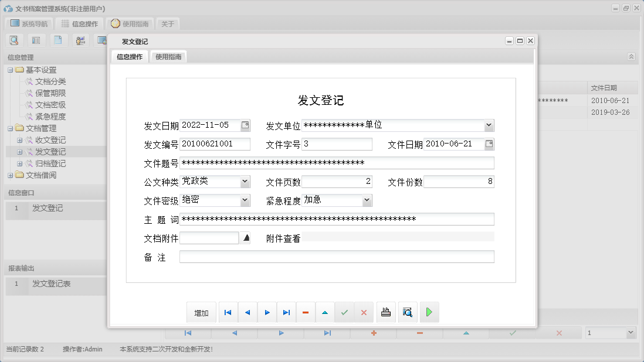Image resolution: width=644 pixels, height=362 pixels.
Task: 展开公文种类下拉框
Action: point(246,182)
